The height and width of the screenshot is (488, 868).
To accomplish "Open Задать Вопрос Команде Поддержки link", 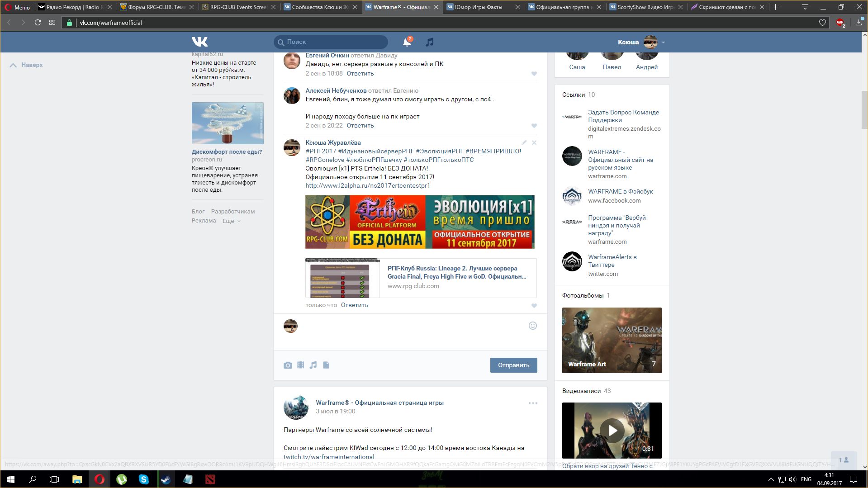I will point(623,116).
